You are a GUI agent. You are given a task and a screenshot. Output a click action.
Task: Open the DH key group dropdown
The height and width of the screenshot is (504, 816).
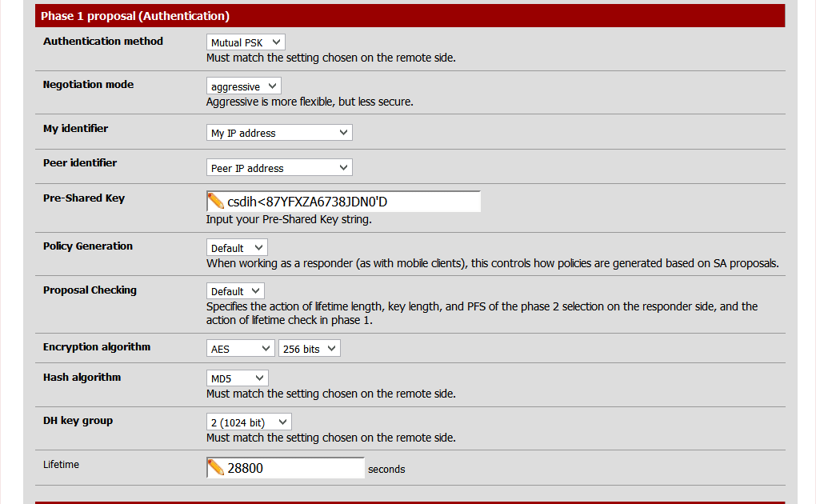pyautogui.click(x=249, y=422)
